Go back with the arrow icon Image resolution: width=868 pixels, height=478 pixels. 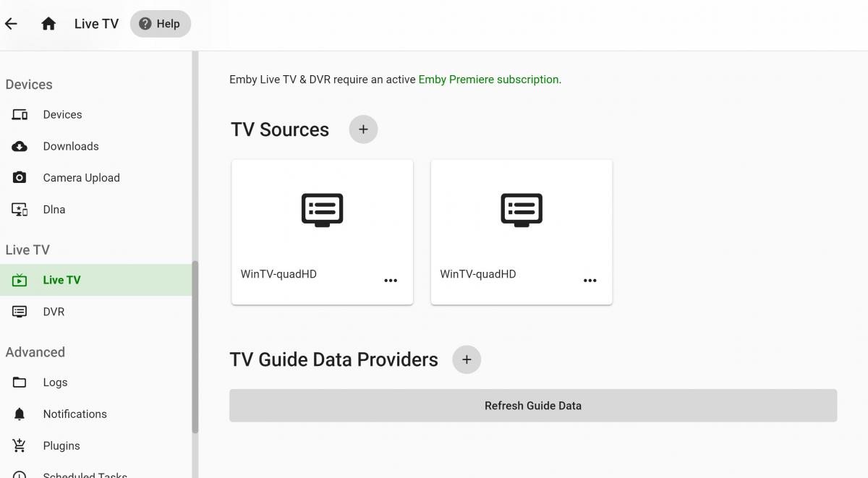tap(11, 23)
